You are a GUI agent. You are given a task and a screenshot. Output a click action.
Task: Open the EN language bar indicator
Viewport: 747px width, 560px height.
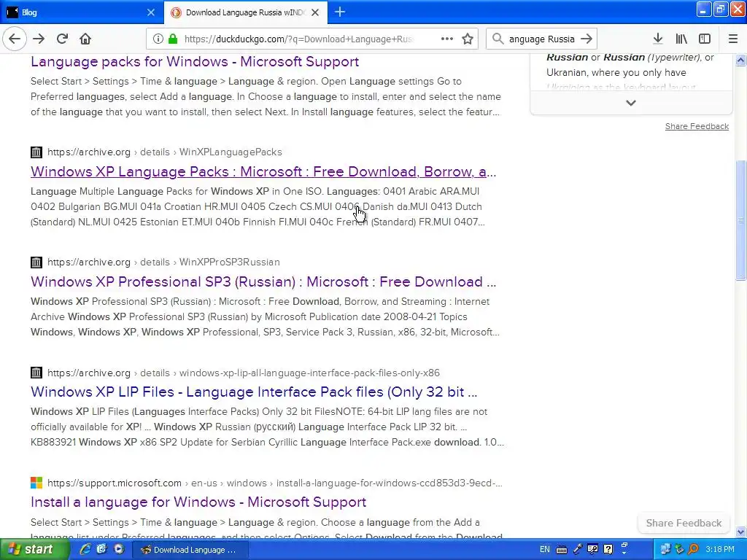(x=544, y=550)
